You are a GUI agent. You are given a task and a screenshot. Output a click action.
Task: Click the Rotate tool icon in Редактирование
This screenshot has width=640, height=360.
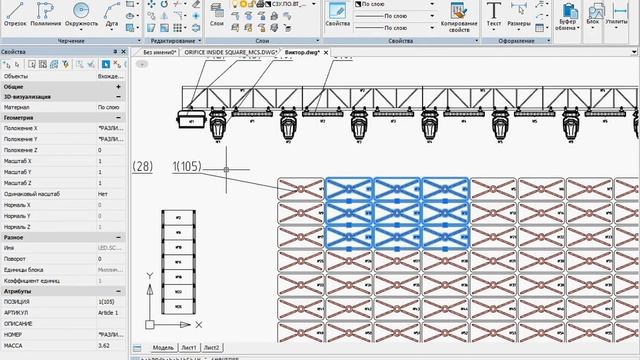pyautogui.click(x=164, y=4)
